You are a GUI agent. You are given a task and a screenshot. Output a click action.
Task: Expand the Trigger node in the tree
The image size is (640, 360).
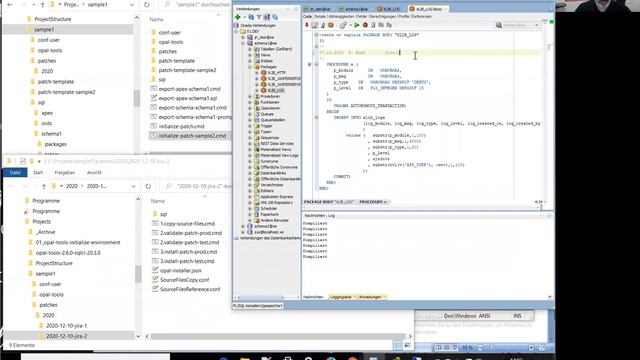click(x=250, y=126)
